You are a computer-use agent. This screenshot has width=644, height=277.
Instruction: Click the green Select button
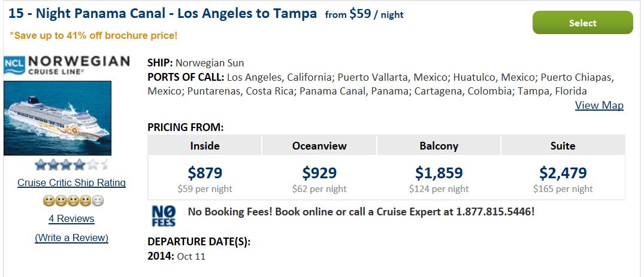click(582, 23)
